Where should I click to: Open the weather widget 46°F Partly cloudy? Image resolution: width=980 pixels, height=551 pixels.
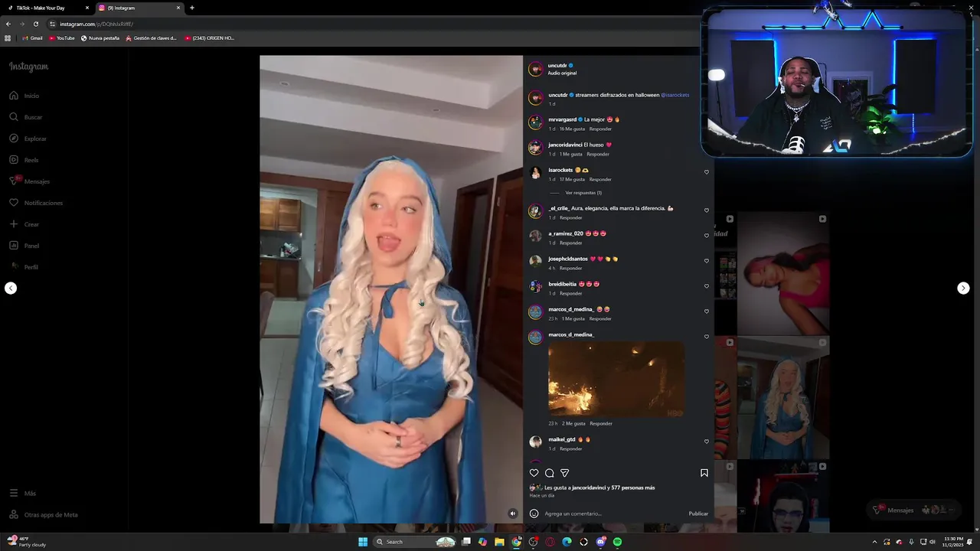click(x=27, y=542)
